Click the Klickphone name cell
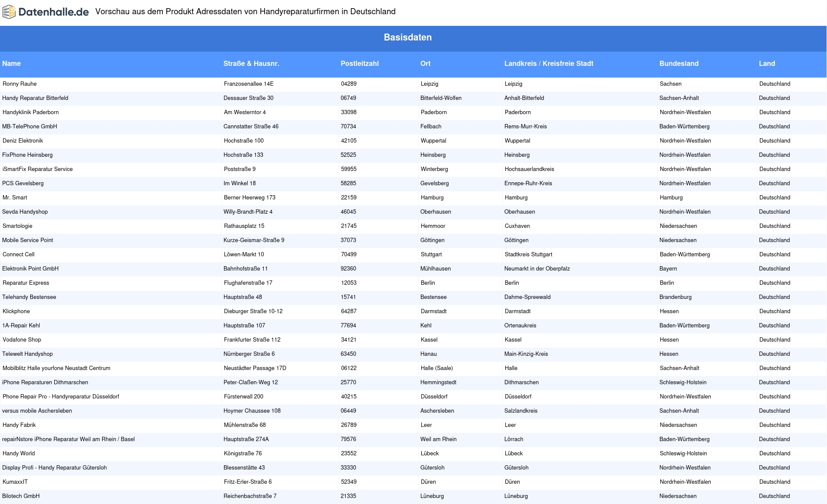The image size is (827, 504). tap(16, 311)
